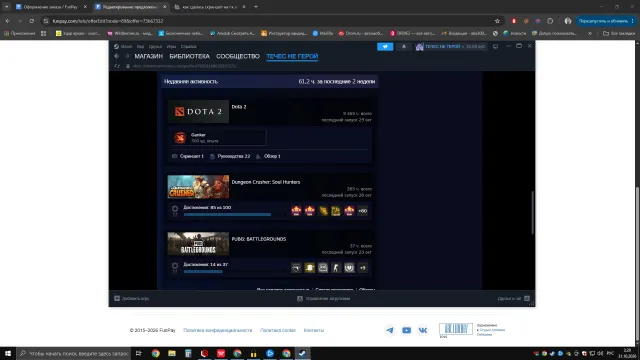Image resolution: width=640 pixels, height=360 pixels.
Task: Open Chrome profile avatar
Action: [x=568, y=21]
